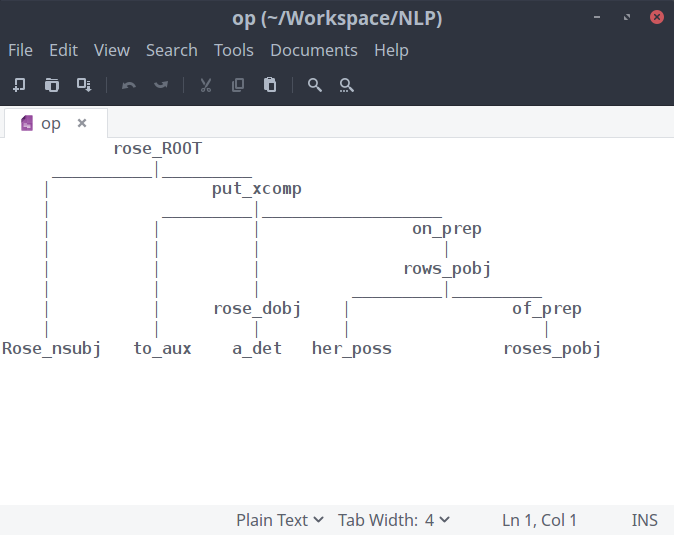Close the op document tab
The width and height of the screenshot is (674, 535).
coord(82,123)
